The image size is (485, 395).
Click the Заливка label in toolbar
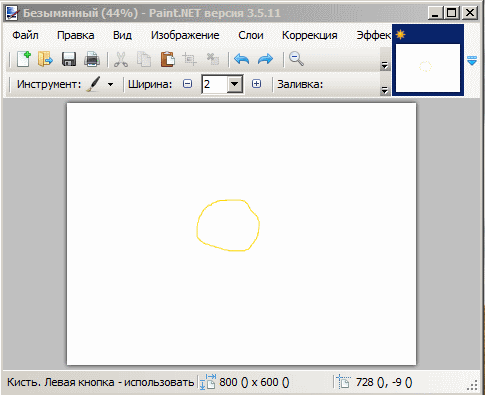300,84
